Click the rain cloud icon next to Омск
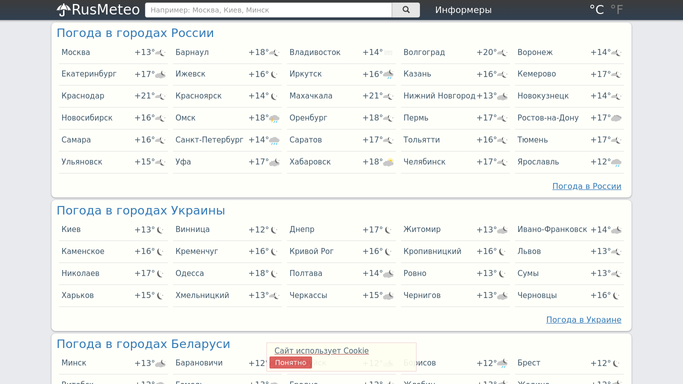Viewport: 683px width, 384px height. (274, 118)
